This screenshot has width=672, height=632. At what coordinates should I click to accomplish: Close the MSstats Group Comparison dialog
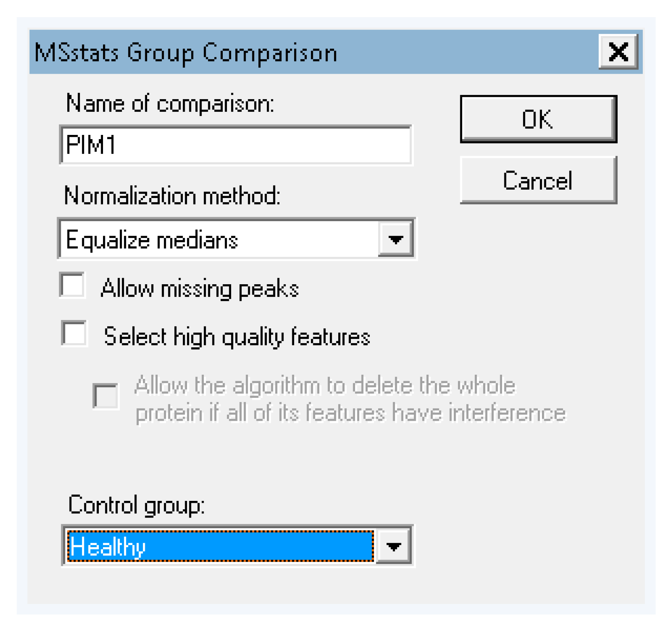click(x=618, y=52)
